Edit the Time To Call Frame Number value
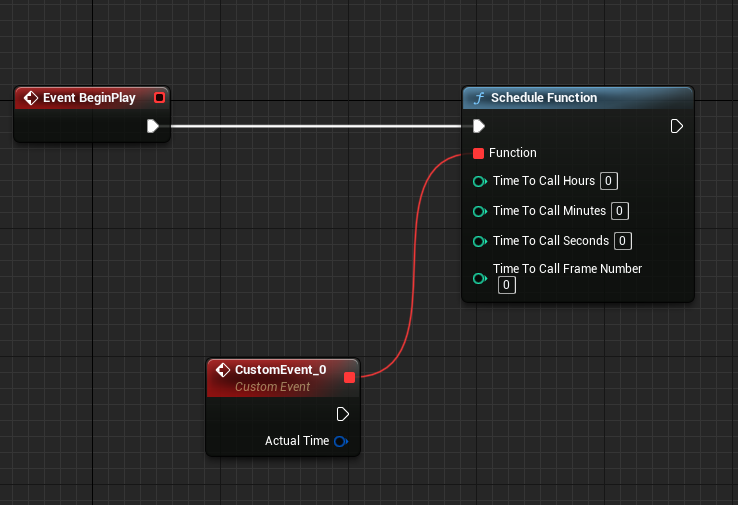 [507, 286]
